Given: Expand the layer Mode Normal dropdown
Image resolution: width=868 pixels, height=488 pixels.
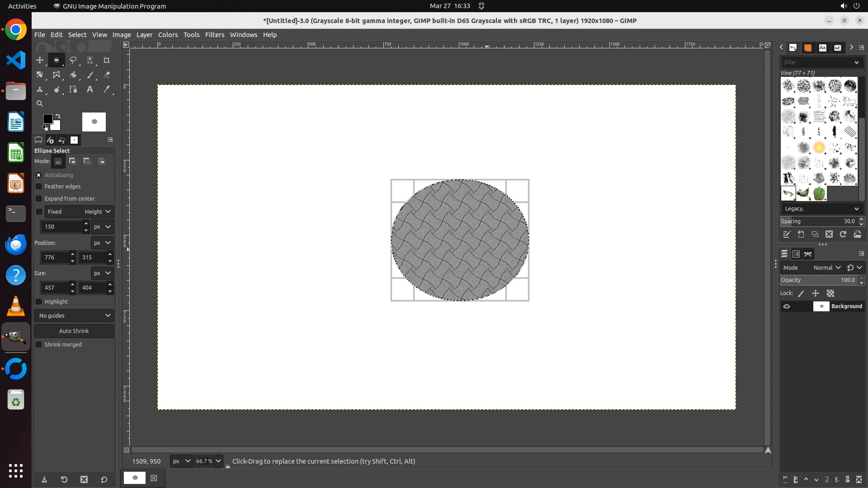Looking at the screenshot, I should (x=826, y=268).
